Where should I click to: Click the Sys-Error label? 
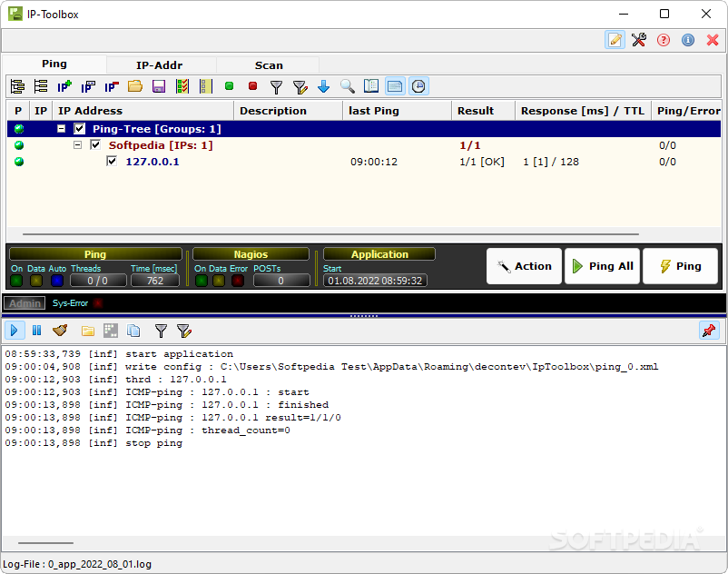pyautogui.click(x=70, y=303)
